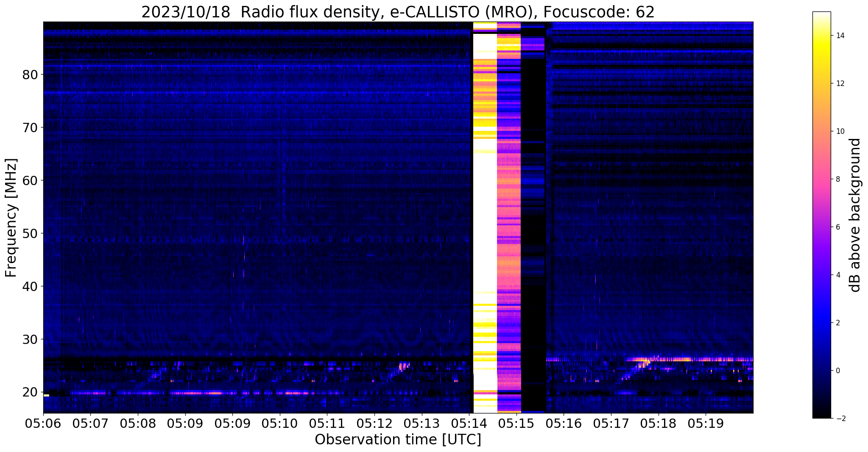This screenshot has width=868, height=452.
Task: Click the dB colorbar gradient strip
Action: click(821, 215)
